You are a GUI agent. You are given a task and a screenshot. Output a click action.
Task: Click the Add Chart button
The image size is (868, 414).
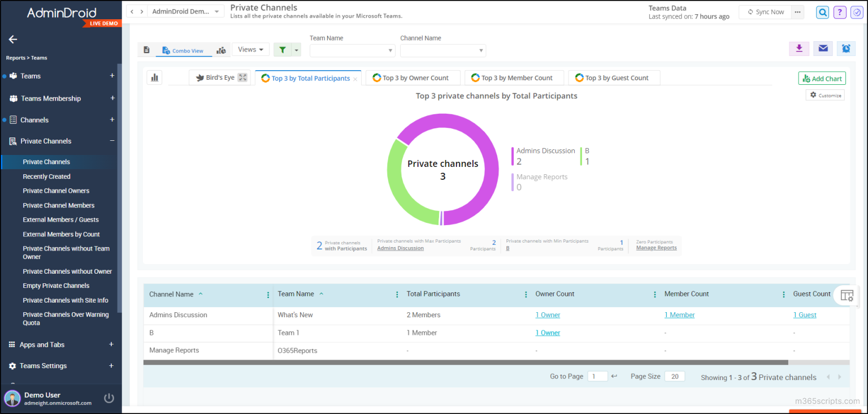[822, 79]
